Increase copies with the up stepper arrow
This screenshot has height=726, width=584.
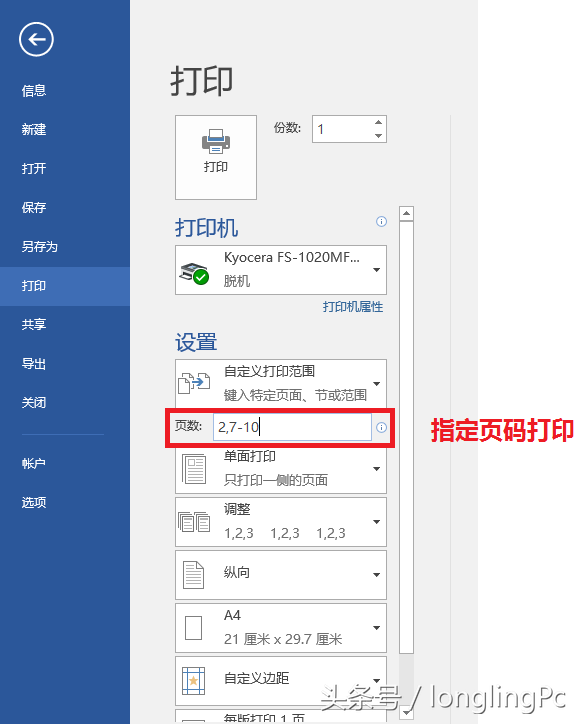[378, 122]
